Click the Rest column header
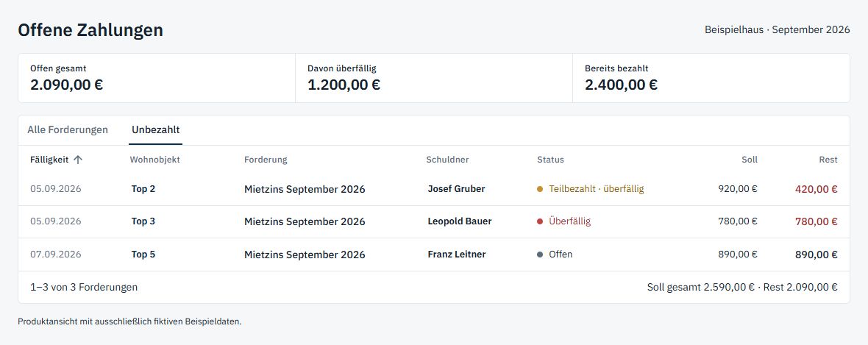This screenshot has height=345, width=868. pyautogui.click(x=828, y=160)
